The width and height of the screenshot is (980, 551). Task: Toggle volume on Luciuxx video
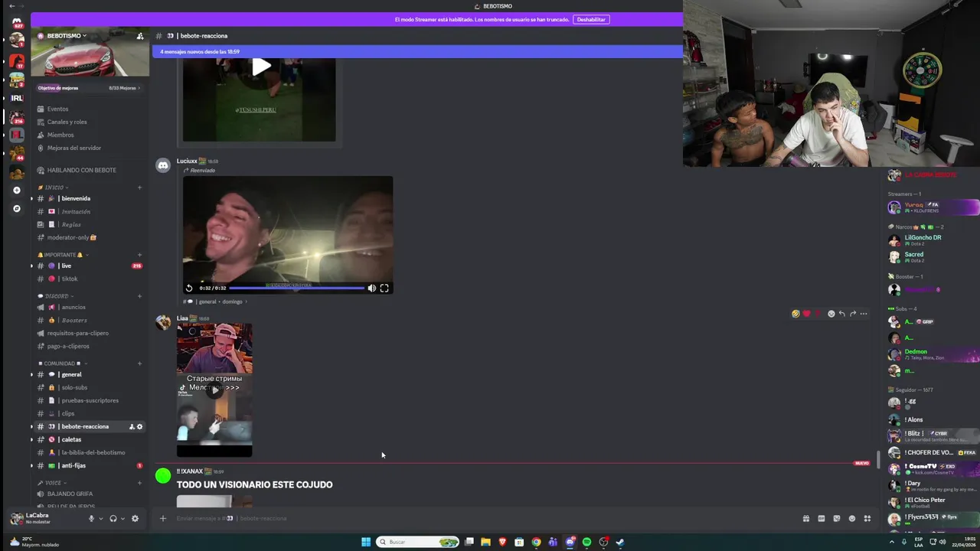click(x=371, y=288)
